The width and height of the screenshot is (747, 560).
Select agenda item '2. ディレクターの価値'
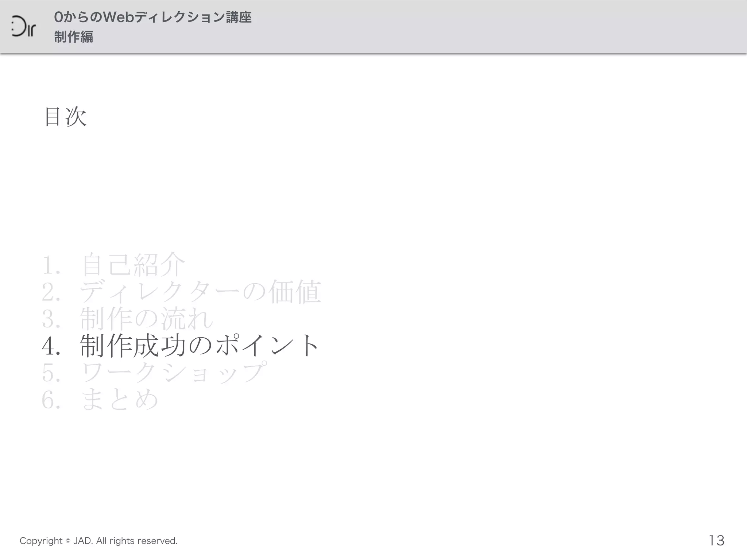(x=181, y=292)
